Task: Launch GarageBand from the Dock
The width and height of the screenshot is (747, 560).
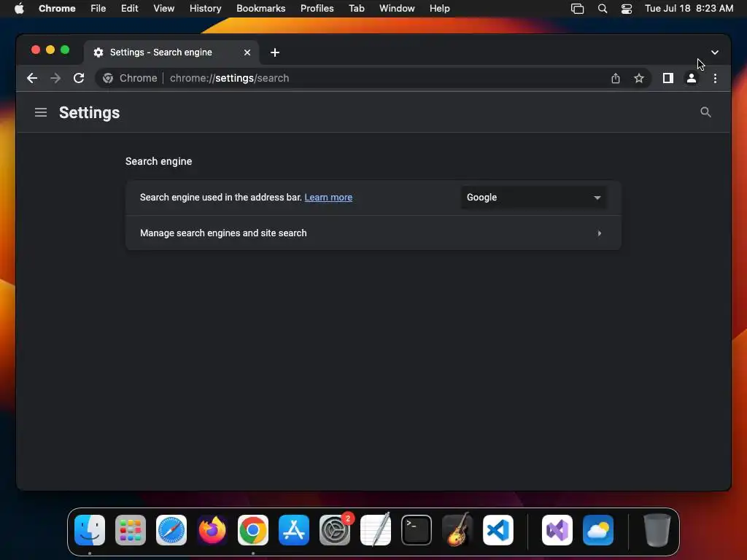Action: 457,530
